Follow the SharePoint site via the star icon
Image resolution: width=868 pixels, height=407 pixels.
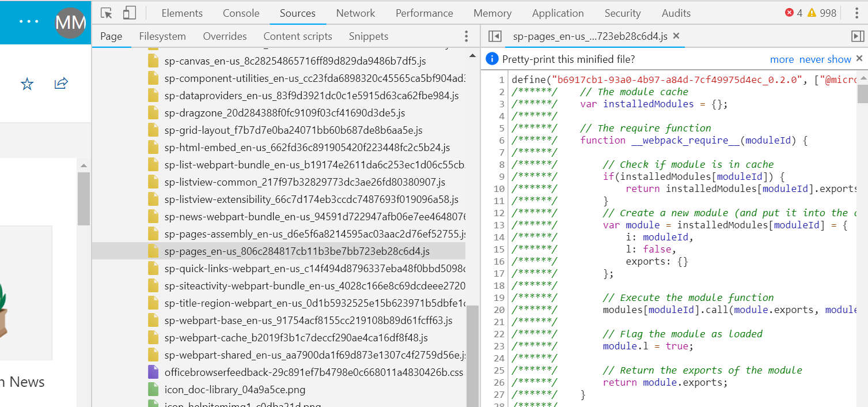point(26,84)
